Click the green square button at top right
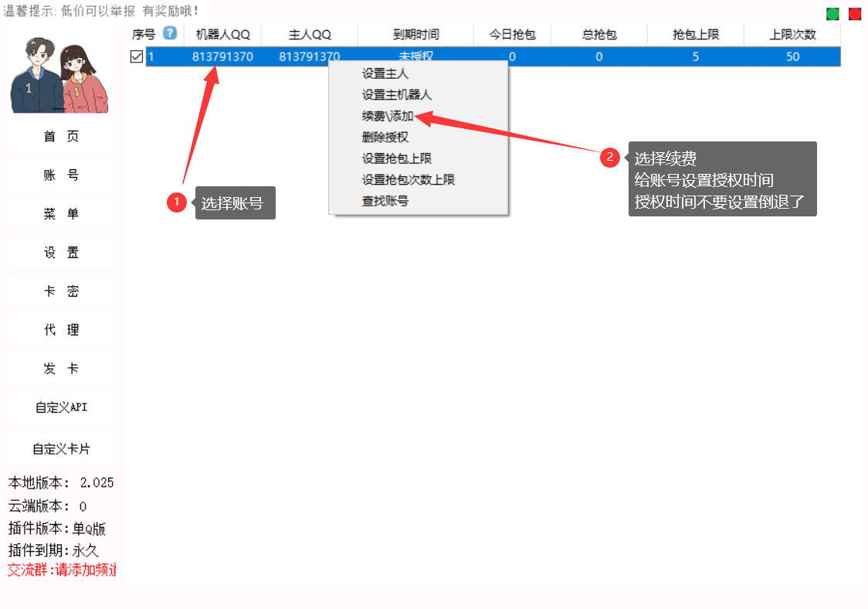The width and height of the screenshot is (868, 609). (x=832, y=14)
